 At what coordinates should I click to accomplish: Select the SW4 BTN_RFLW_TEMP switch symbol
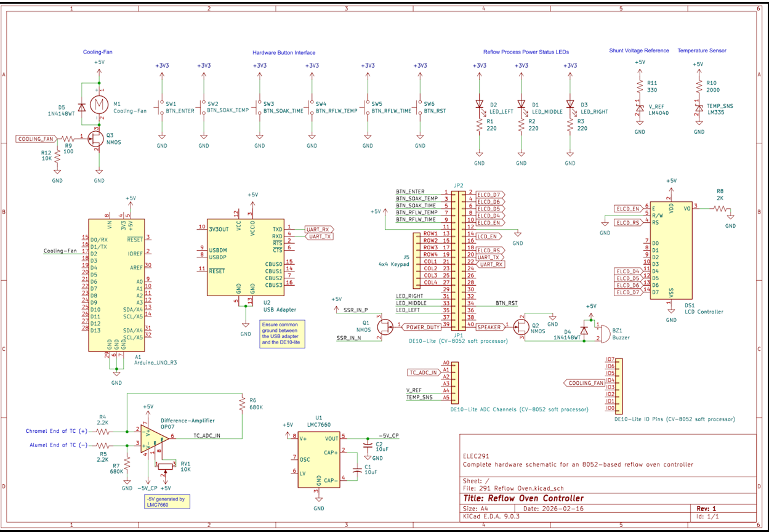(x=311, y=107)
